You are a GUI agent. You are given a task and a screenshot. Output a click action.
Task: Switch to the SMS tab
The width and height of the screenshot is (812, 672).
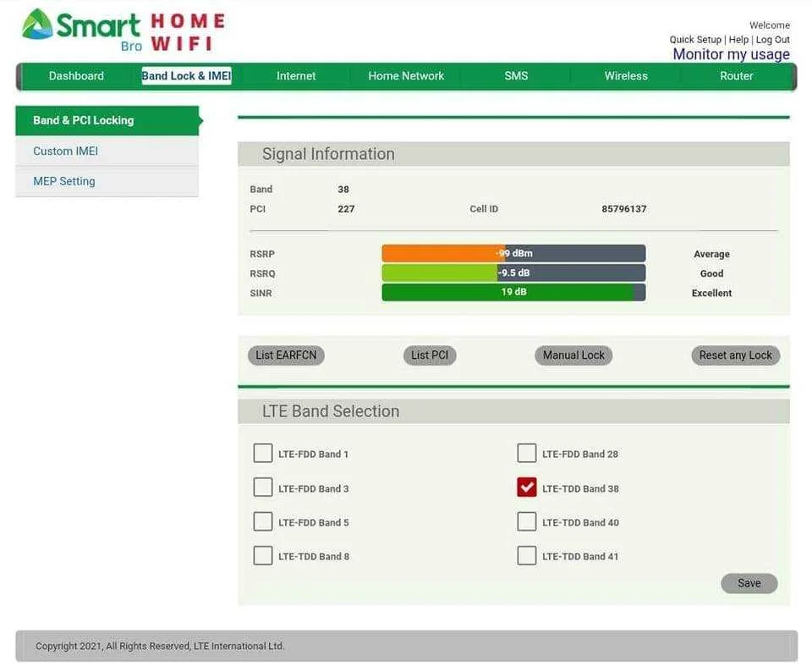tap(516, 76)
